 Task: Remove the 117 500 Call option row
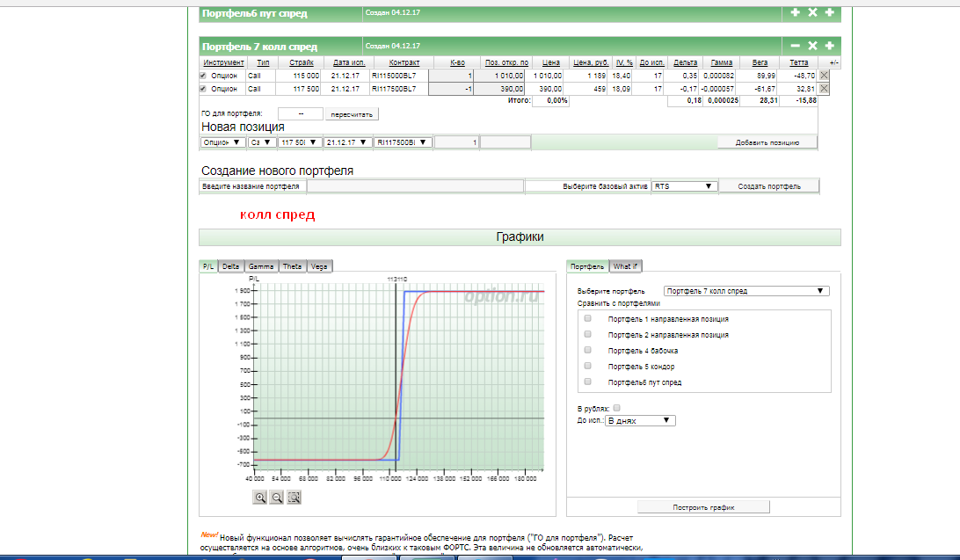click(824, 89)
